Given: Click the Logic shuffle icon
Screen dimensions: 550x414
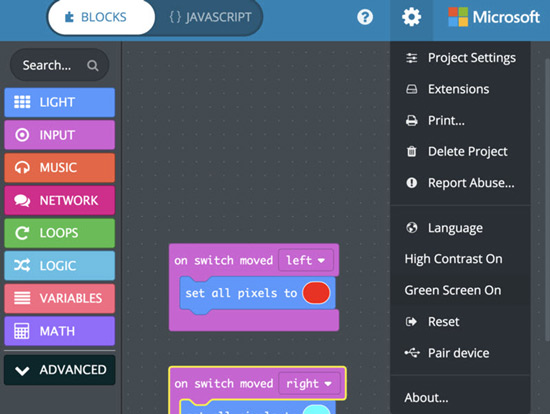Looking at the screenshot, I should pos(22,266).
